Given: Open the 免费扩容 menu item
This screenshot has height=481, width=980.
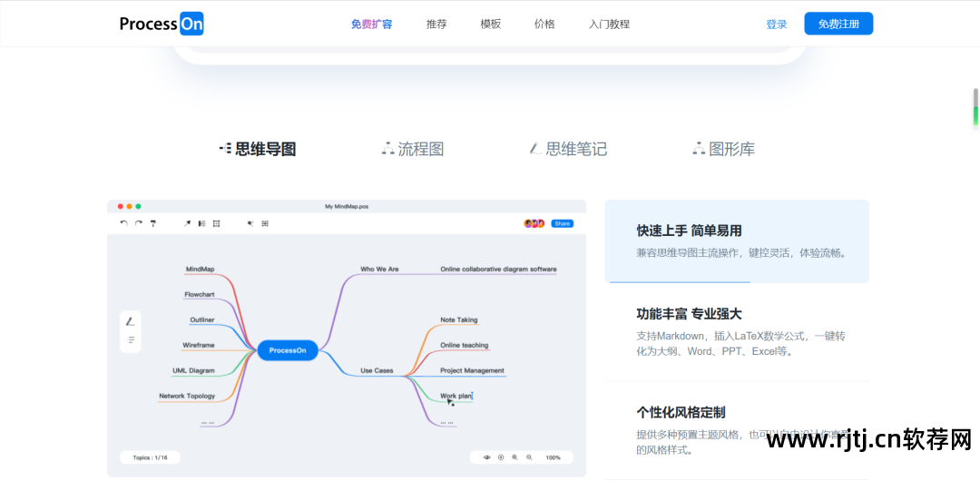Looking at the screenshot, I should click(x=371, y=25).
